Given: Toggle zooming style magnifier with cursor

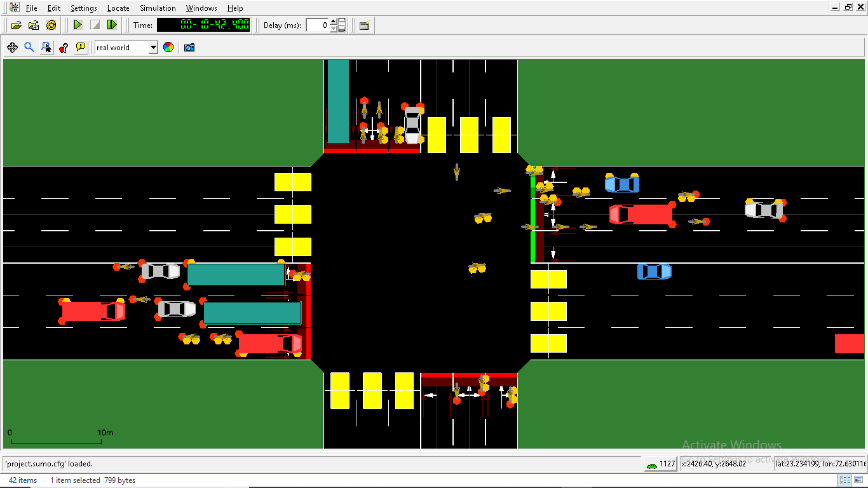Looking at the screenshot, I should (46, 47).
